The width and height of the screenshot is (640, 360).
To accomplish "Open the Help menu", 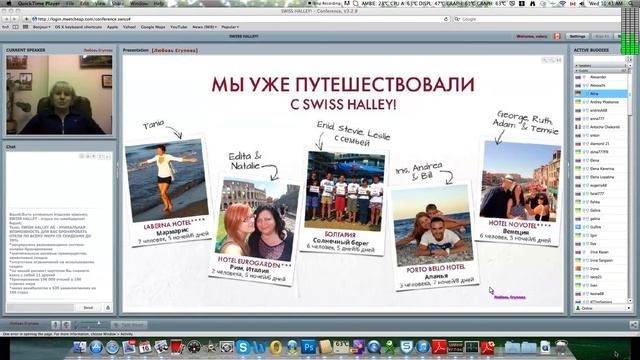I will [x=159, y=3].
